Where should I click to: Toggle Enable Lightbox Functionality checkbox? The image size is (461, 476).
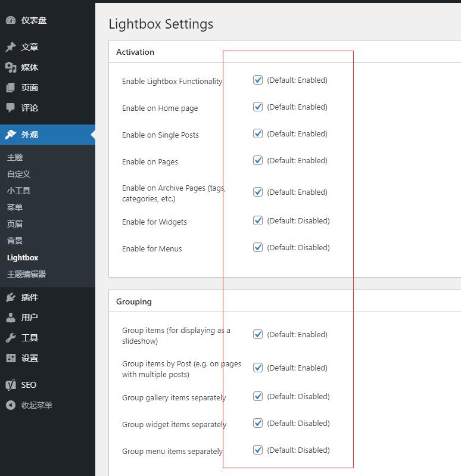point(258,80)
